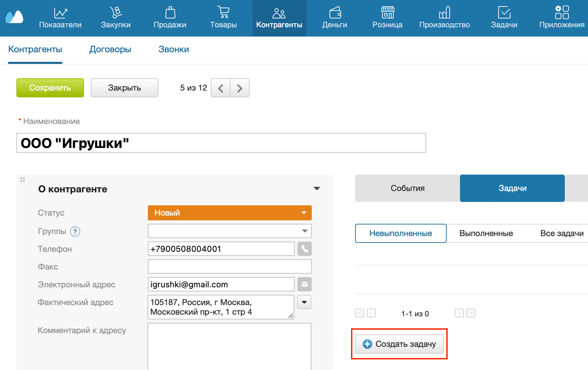Open the Статус dropdown showing Новый
The image size is (588, 370).
tap(229, 213)
